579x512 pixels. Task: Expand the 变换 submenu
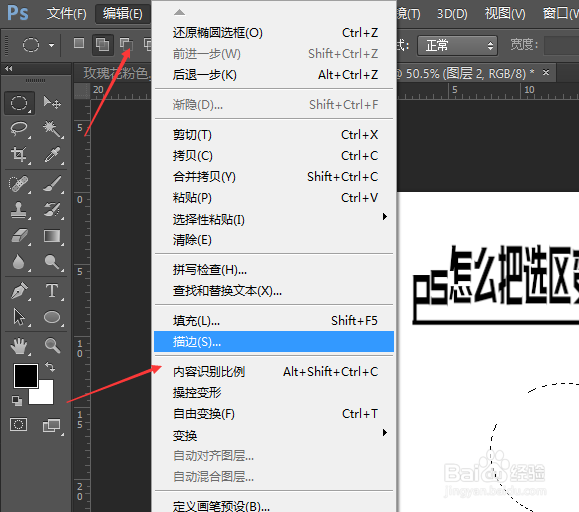(274, 435)
